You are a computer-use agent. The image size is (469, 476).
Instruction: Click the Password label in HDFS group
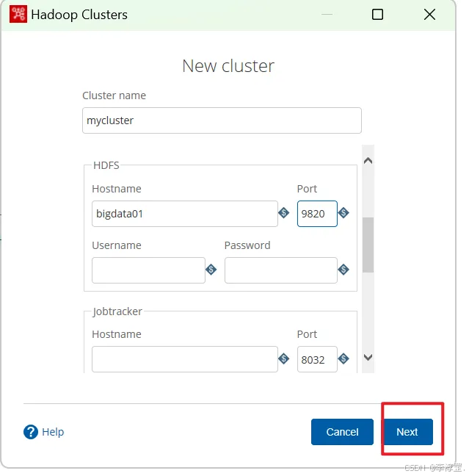click(x=247, y=245)
